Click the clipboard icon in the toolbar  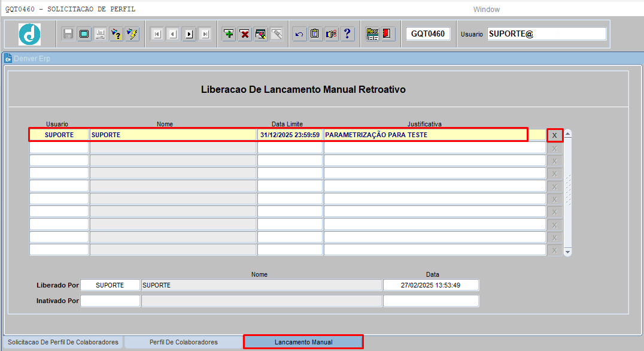point(315,34)
